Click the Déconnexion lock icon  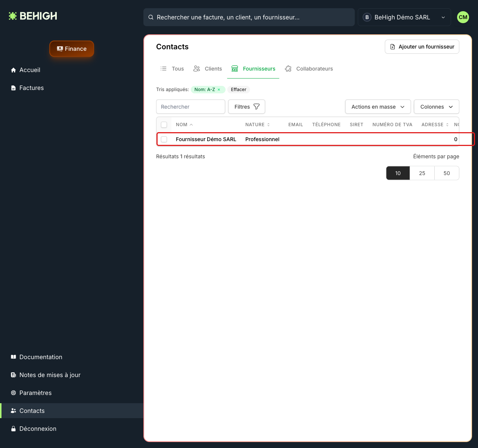pos(13,429)
